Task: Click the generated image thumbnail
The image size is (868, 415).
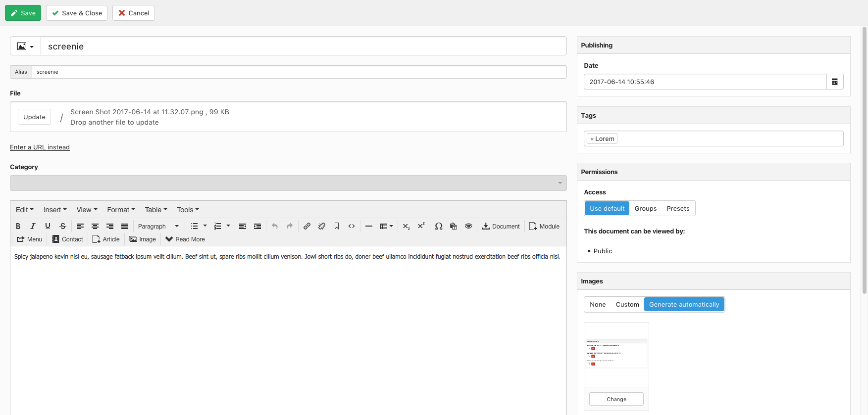Action: pyautogui.click(x=616, y=353)
